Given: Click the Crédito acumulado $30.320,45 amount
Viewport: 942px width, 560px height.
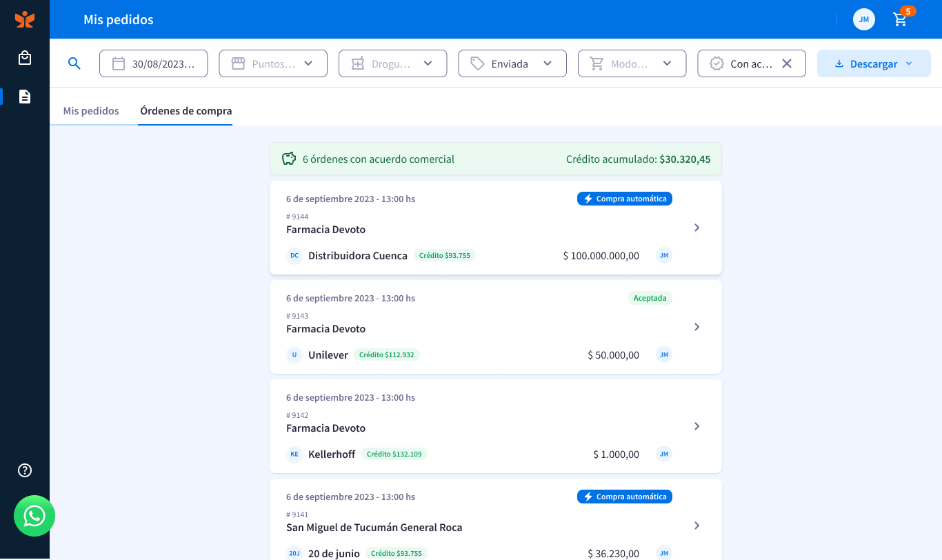Looking at the screenshot, I should (x=685, y=159).
